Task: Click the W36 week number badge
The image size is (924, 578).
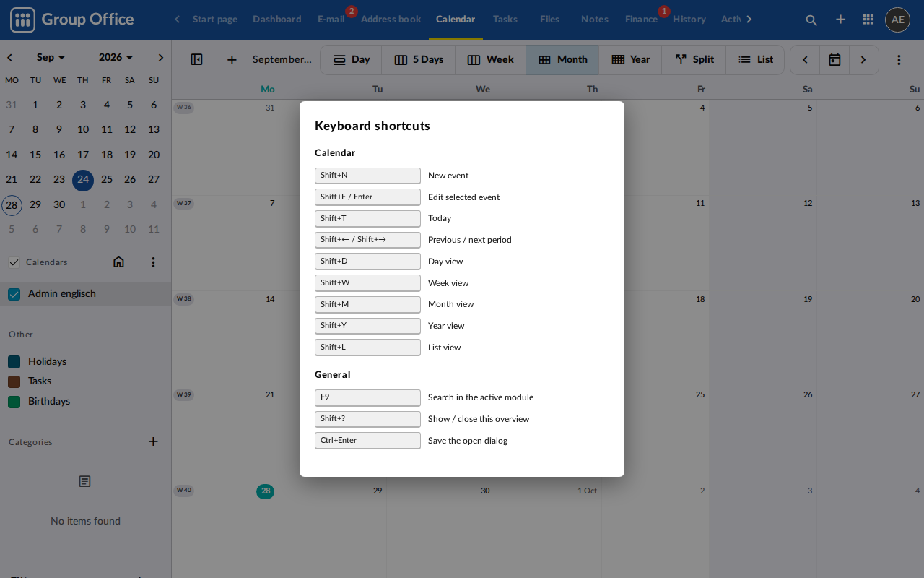Action: point(183,108)
